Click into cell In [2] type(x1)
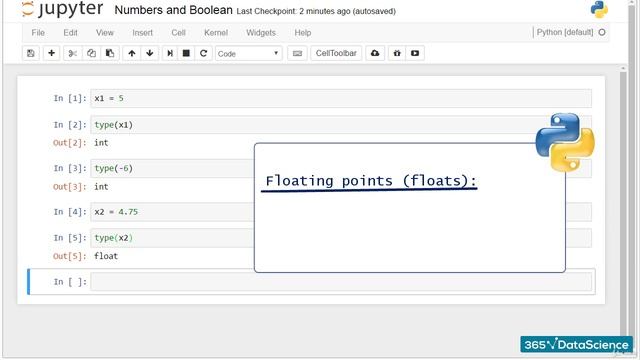The image size is (640, 360). pos(341,125)
